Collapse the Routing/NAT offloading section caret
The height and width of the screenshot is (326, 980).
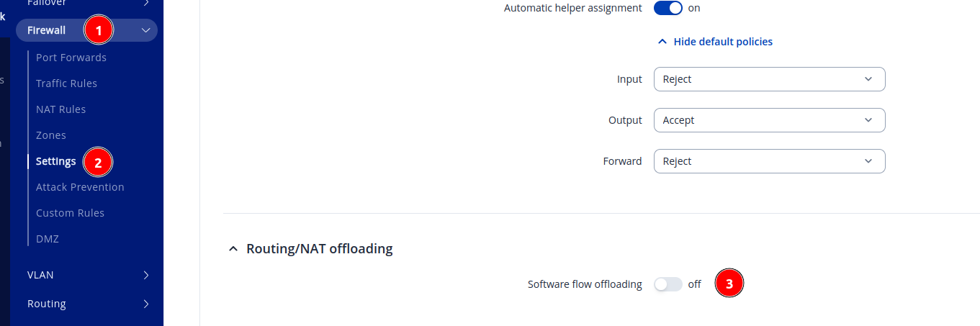[233, 249]
